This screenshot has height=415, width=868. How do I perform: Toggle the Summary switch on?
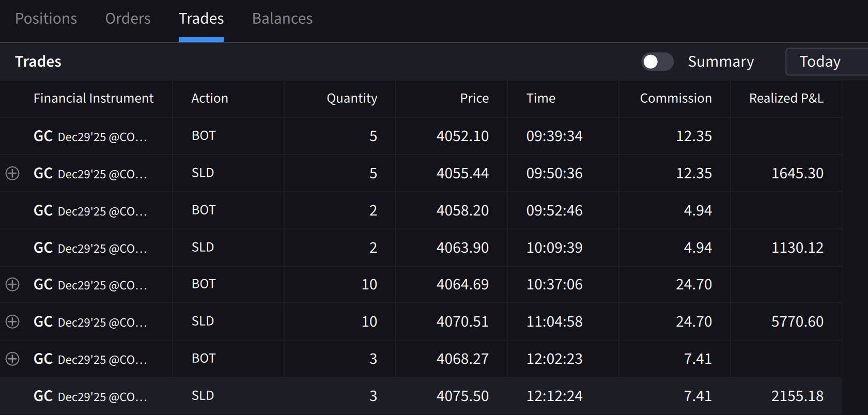pos(657,62)
